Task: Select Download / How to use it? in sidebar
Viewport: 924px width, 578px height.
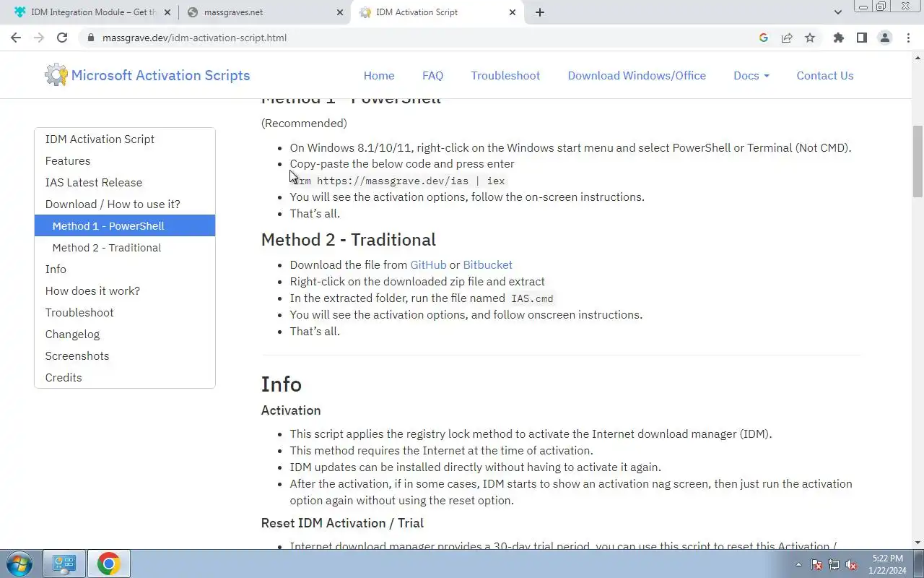Action: pyautogui.click(x=125, y=204)
